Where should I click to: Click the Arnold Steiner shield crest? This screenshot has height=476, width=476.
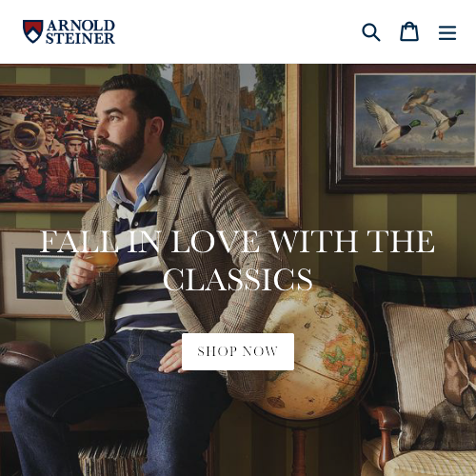32,31
